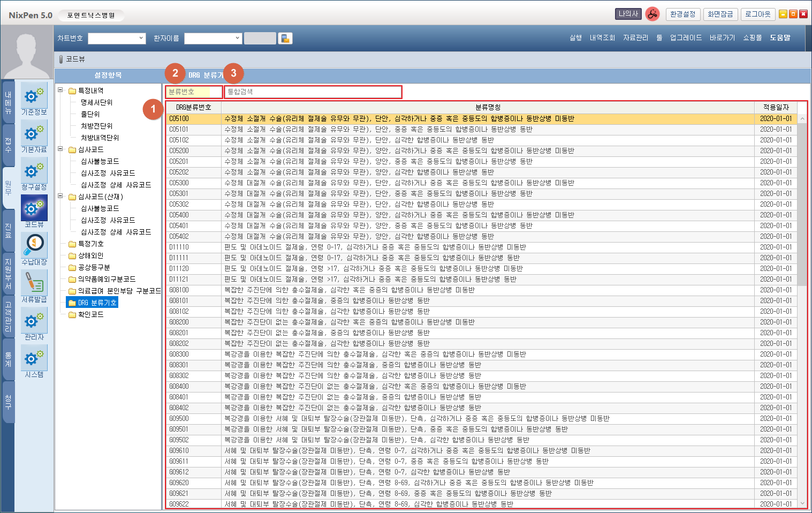Open the 수납대장 icon

pos(34,245)
